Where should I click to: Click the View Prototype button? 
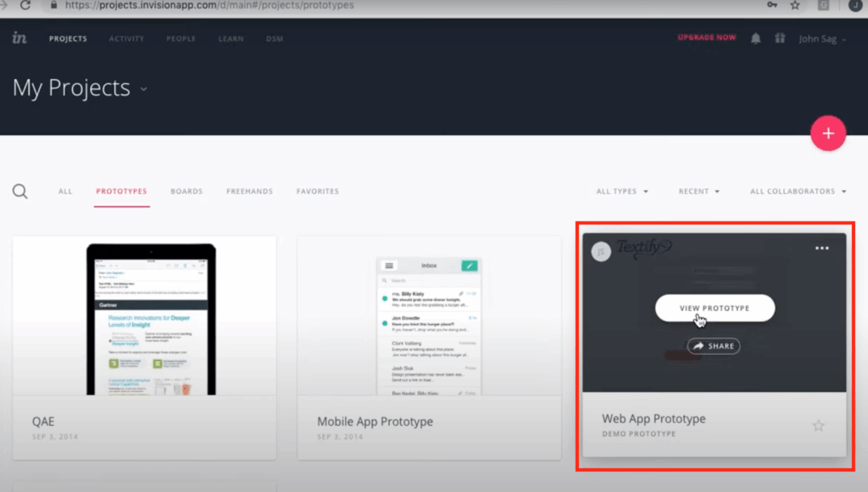[x=715, y=308]
